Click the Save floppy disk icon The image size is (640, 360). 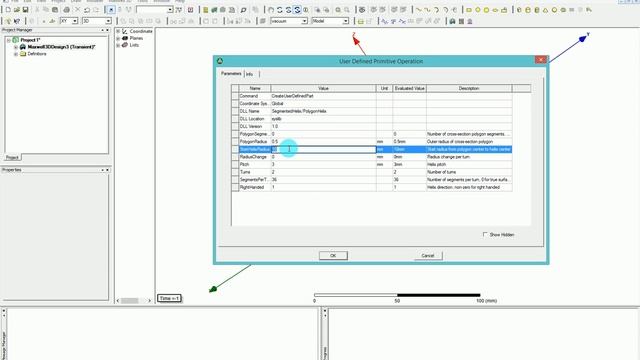[25, 9]
